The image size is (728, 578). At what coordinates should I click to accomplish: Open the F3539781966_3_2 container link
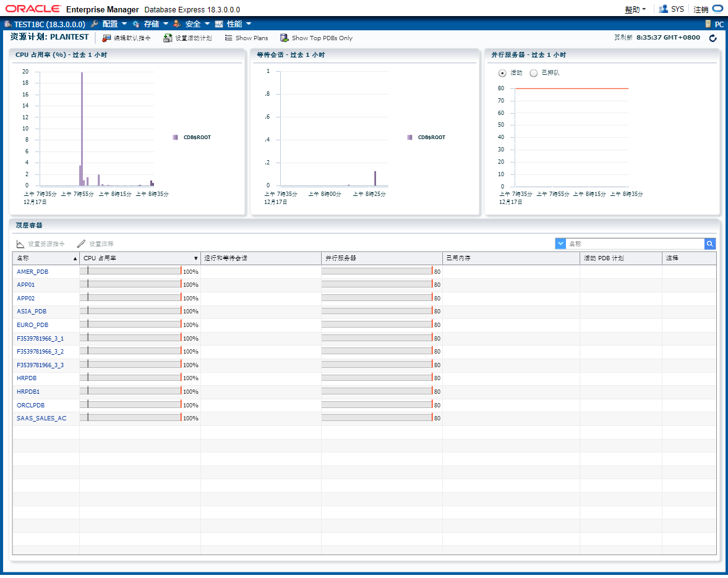click(x=40, y=352)
